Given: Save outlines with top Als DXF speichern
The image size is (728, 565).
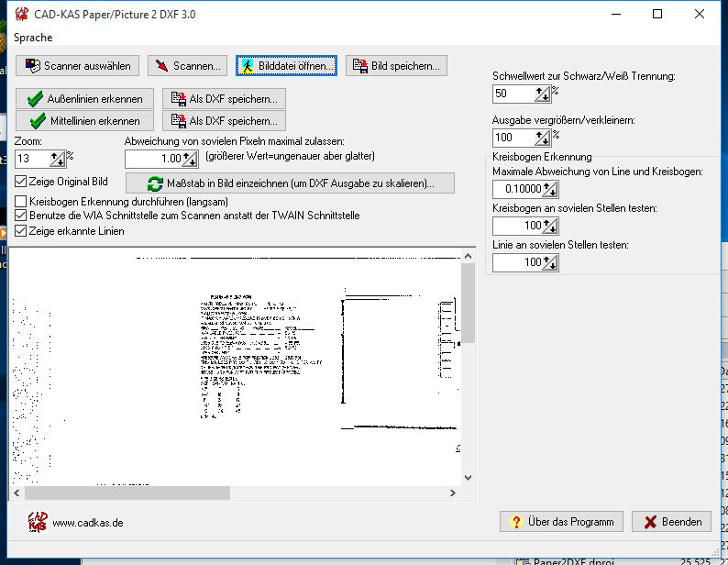Looking at the screenshot, I should coord(224,99).
